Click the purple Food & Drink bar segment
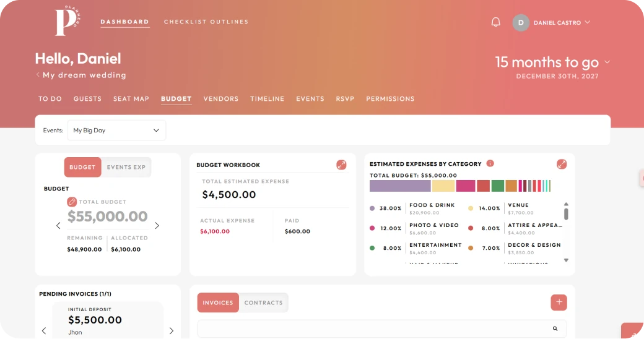This screenshot has width=644, height=339. (400, 186)
